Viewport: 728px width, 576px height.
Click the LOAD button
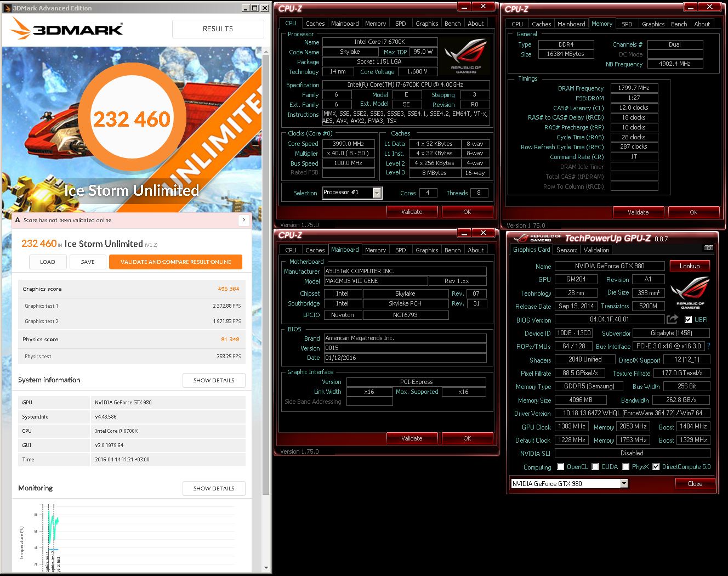click(48, 262)
